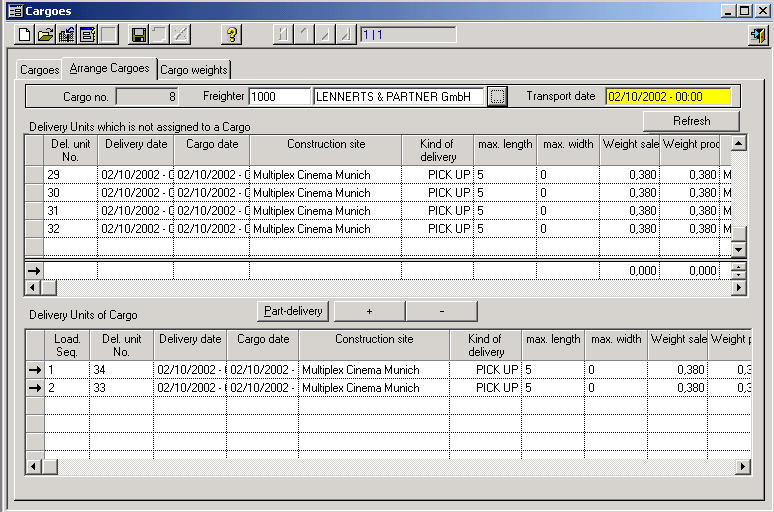The width and height of the screenshot is (774, 512).
Task: Click the New document toolbar icon
Action: pyautogui.click(x=25, y=35)
